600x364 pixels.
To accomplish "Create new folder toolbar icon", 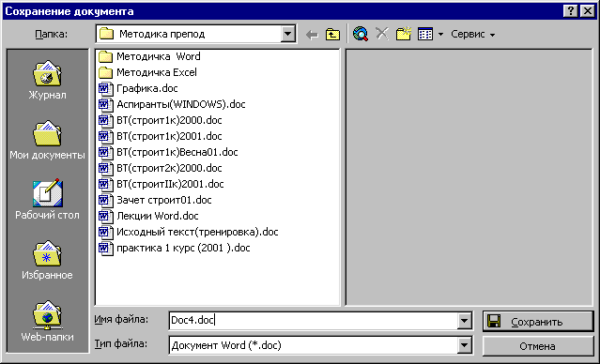I will point(404,34).
